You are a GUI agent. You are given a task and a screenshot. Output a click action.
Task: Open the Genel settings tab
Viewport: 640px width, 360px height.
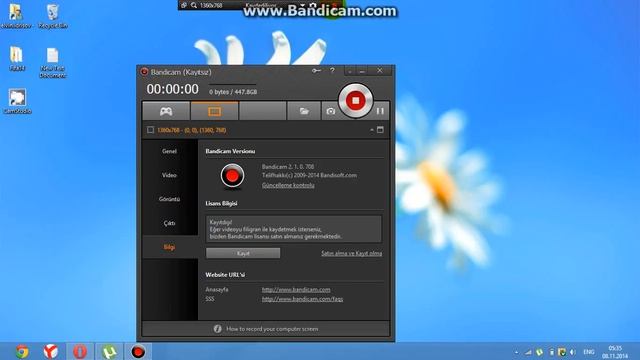pyautogui.click(x=169, y=151)
